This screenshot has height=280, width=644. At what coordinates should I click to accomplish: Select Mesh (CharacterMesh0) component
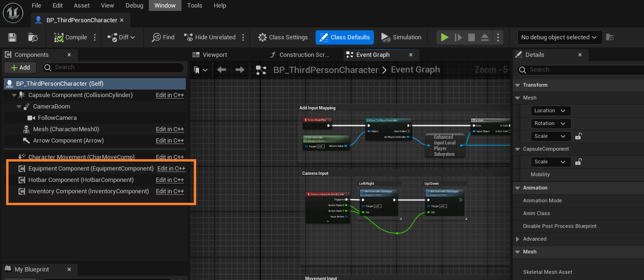66,129
